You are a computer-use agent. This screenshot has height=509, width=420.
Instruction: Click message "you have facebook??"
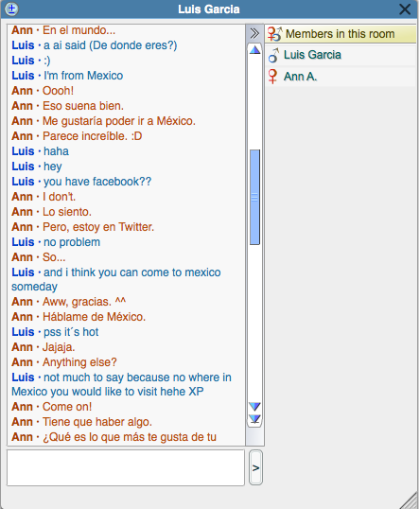tap(97, 182)
